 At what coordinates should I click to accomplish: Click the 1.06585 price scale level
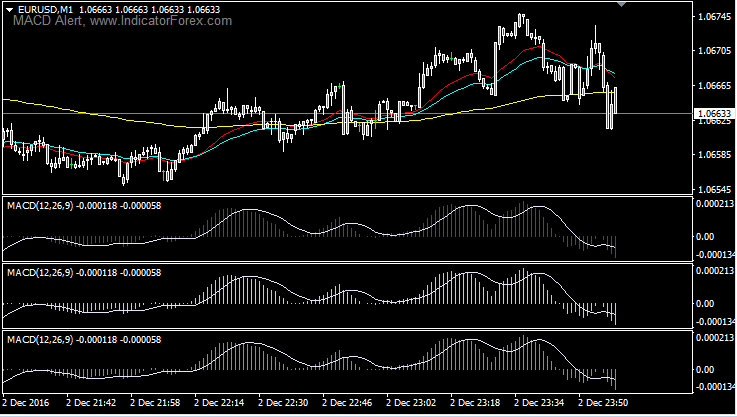pos(715,155)
